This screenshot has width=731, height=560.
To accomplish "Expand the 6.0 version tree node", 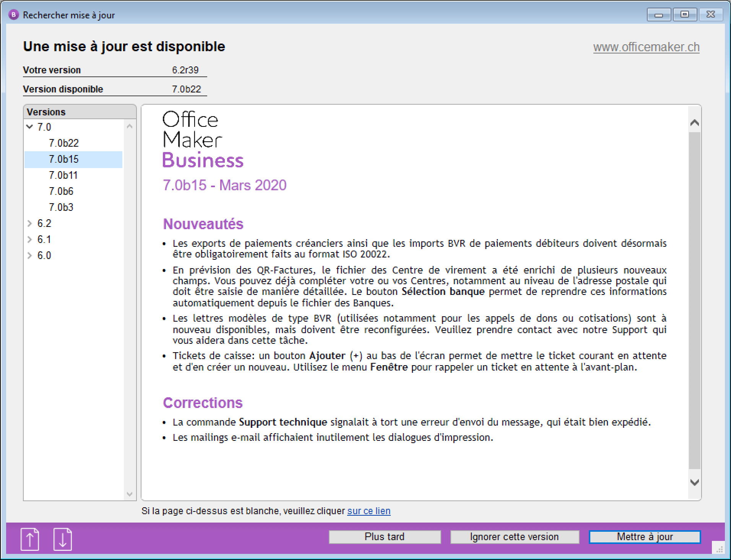I will [30, 255].
